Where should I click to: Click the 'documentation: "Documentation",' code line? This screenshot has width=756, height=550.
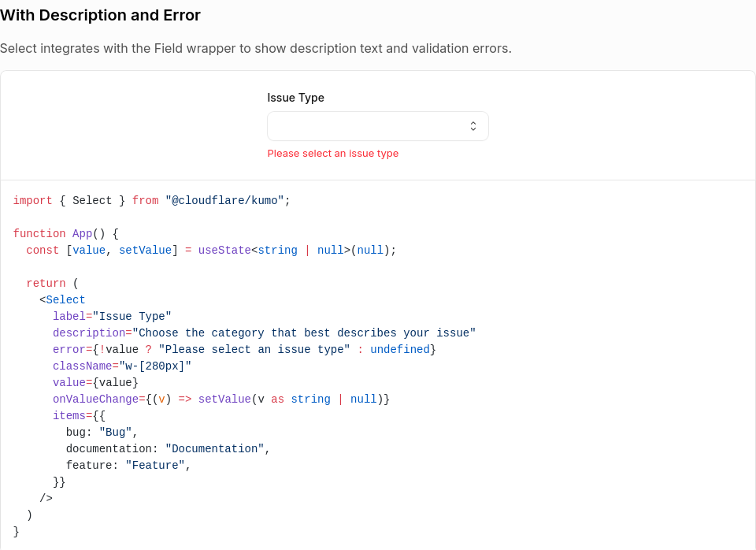tap(168, 448)
